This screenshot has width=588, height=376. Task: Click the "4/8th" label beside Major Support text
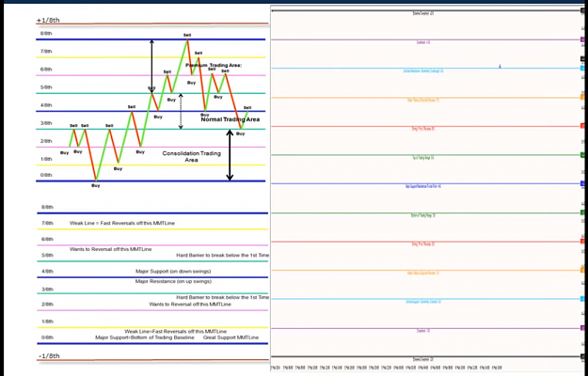point(47,271)
